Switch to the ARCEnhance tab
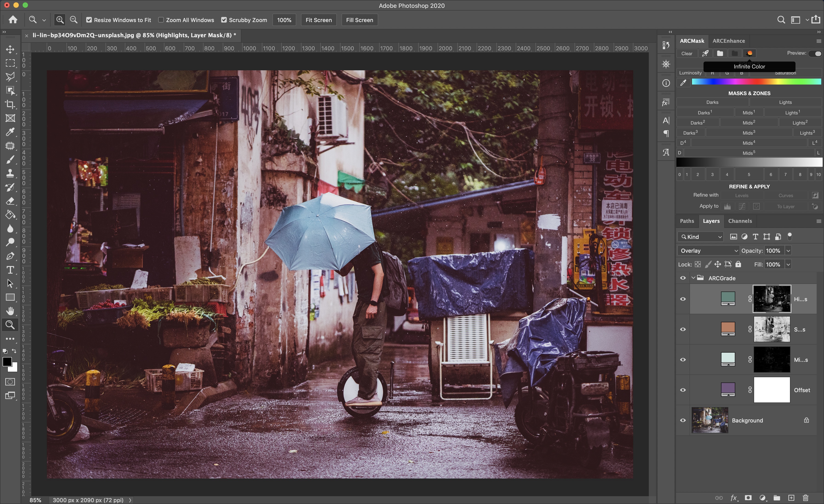The image size is (824, 504). click(x=728, y=41)
